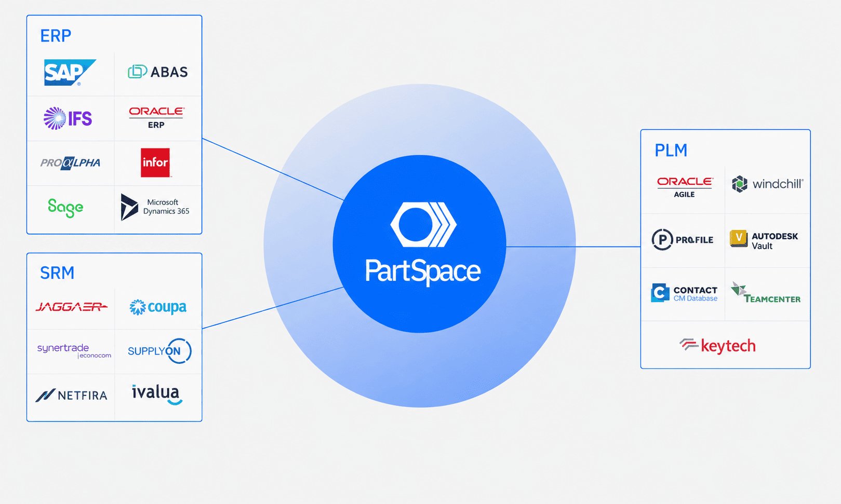Click the Oracle Agile logo

coord(685,187)
